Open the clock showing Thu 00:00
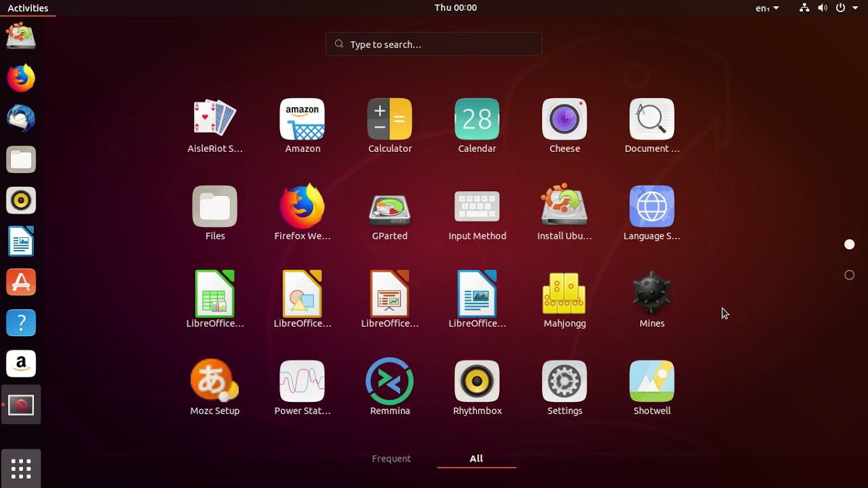 coord(456,8)
